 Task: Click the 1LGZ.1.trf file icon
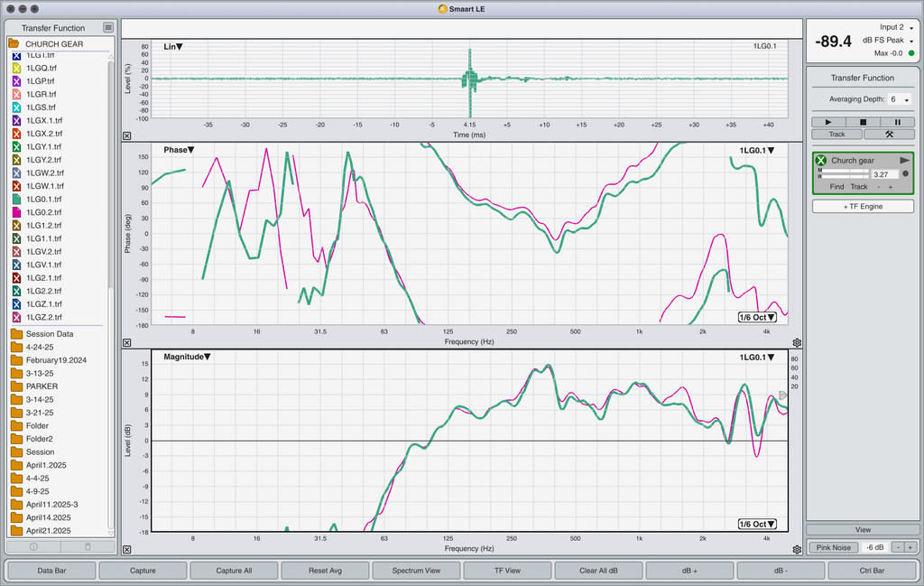point(16,304)
